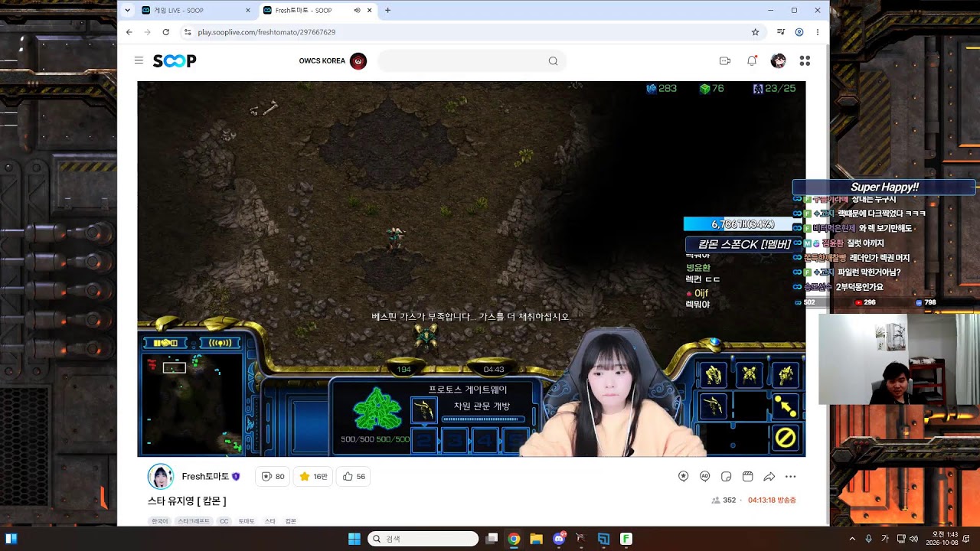Bookmark this page with the star
The image size is (980, 551).
pyautogui.click(x=755, y=32)
